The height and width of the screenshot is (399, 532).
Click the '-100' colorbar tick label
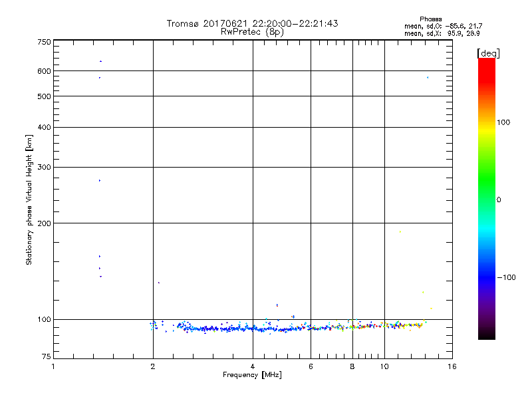(x=506, y=277)
